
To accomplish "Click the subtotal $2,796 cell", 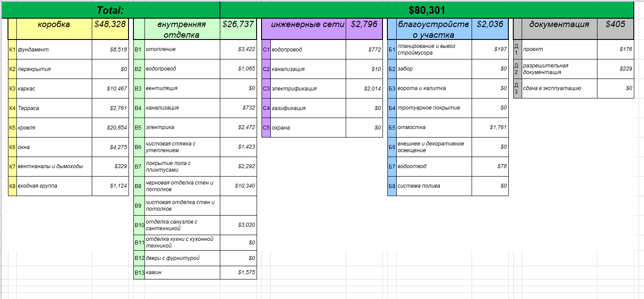I will tap(364, 29).
